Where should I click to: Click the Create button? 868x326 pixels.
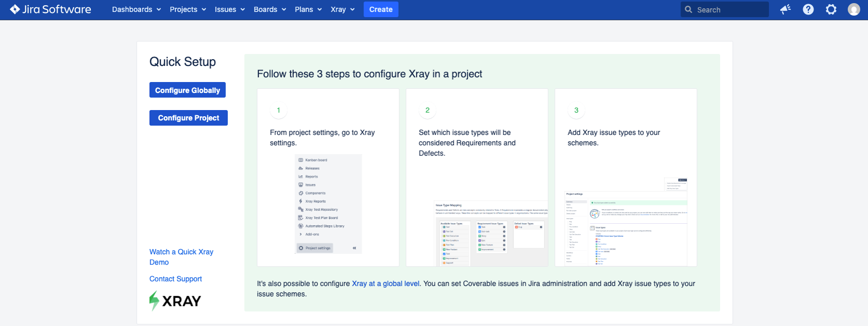point(381,9)
